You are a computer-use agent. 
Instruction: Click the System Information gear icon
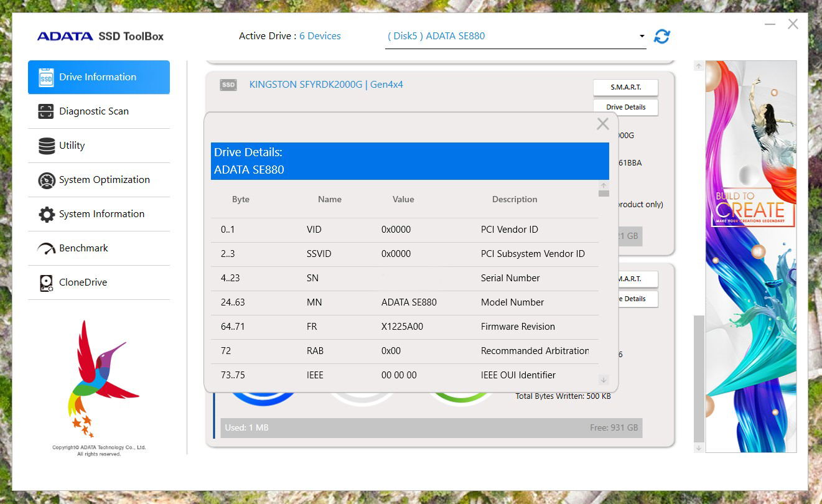tap(46, 214)
